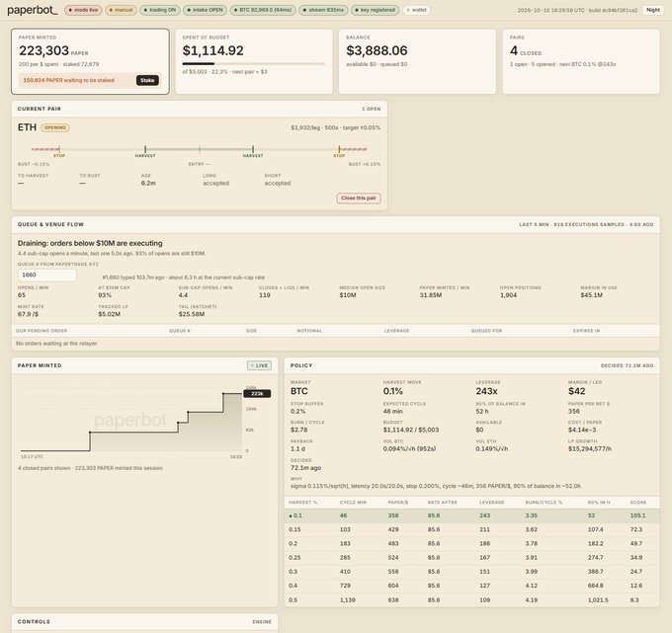Screen dimensions: 672x633
Task: Click the 243x leverage value
Action: coord(486,391)
